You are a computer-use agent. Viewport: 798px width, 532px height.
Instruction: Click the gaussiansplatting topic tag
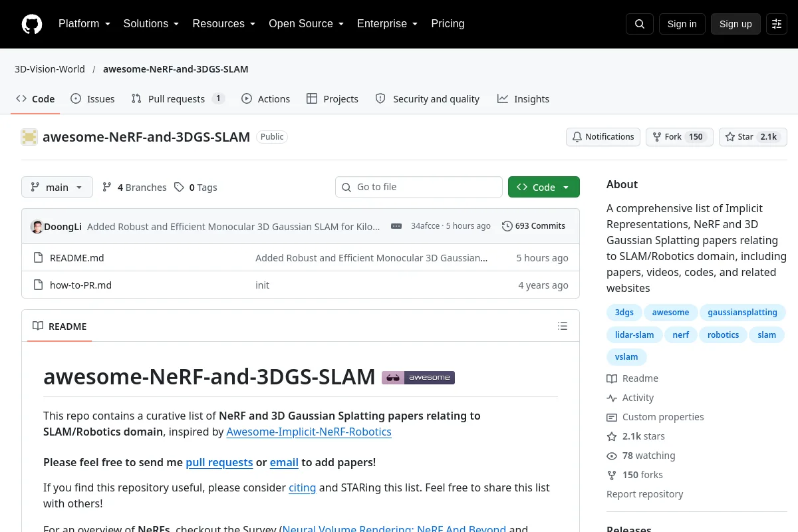pos(742,313)
